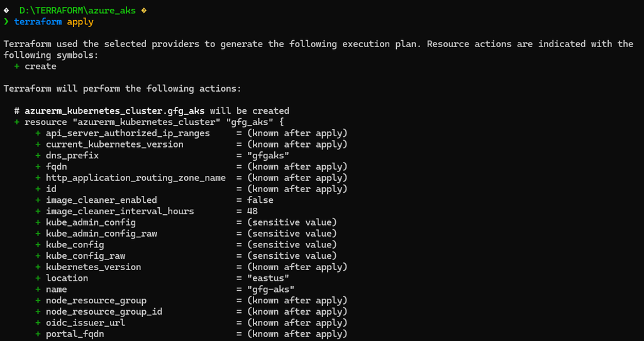Image resolution: width=644 pixels, height=341 pixels.
Task: Click the diamond glyph before the D:\TERRAFORM path
Action: tap(6, 11)
